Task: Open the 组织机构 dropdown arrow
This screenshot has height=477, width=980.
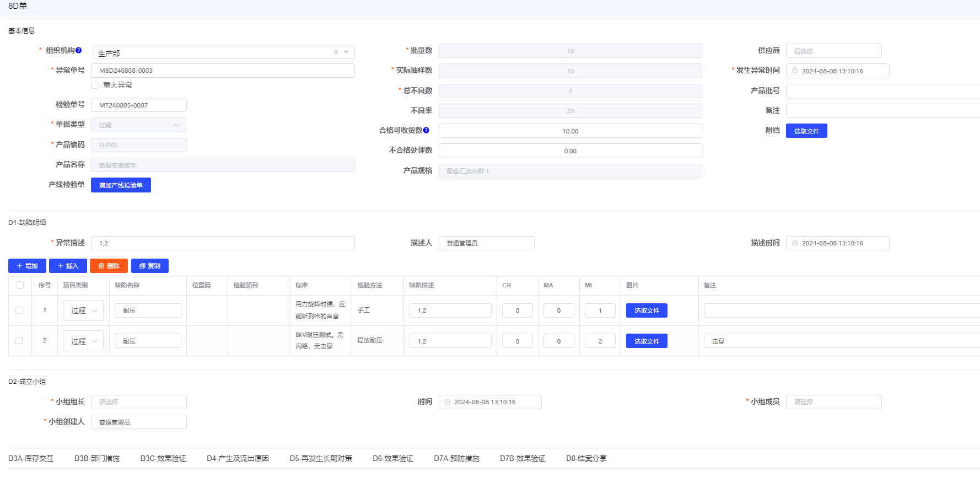Action: (x=346, y=52)
